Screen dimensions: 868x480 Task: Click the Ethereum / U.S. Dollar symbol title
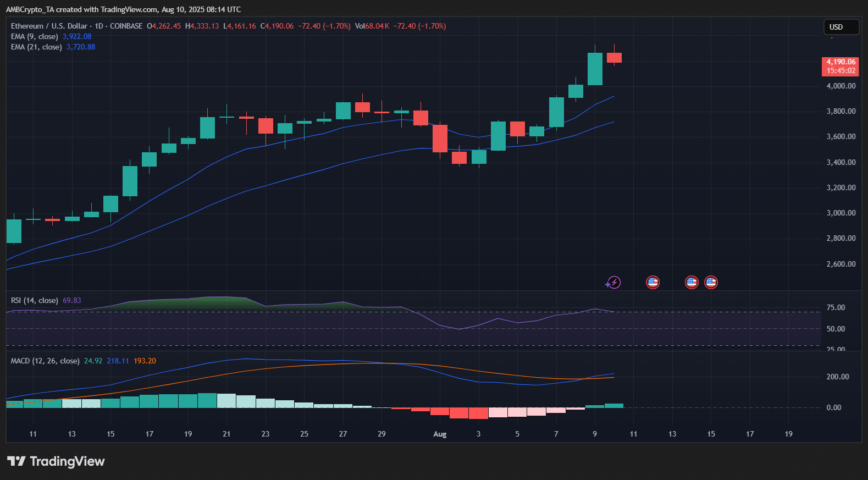tap(49, 26)
